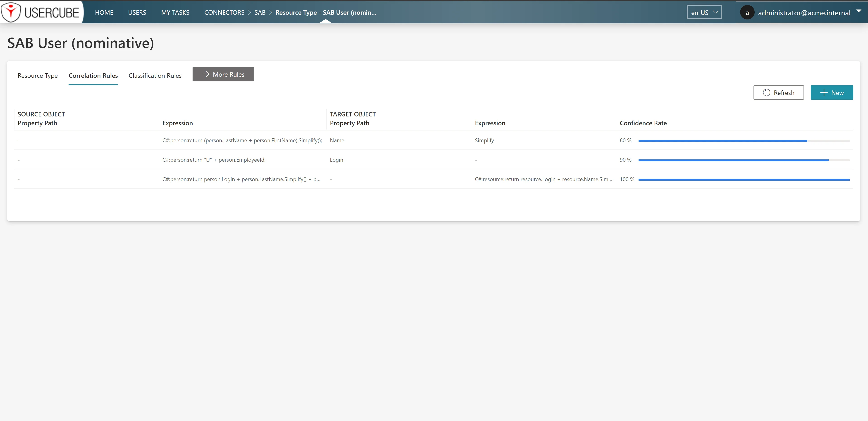
Task: Click the Simplify target expression cell
Action: click(x=484, y=140)
